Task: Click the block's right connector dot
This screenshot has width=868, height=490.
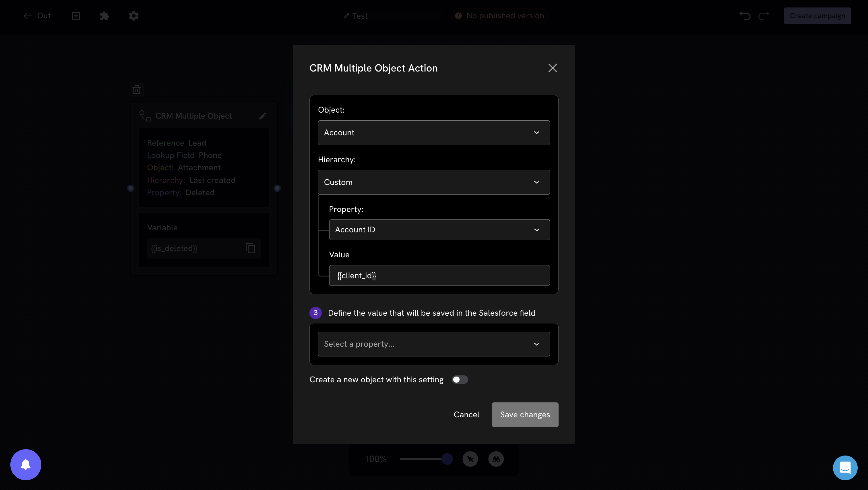Action: pos(277,188)
